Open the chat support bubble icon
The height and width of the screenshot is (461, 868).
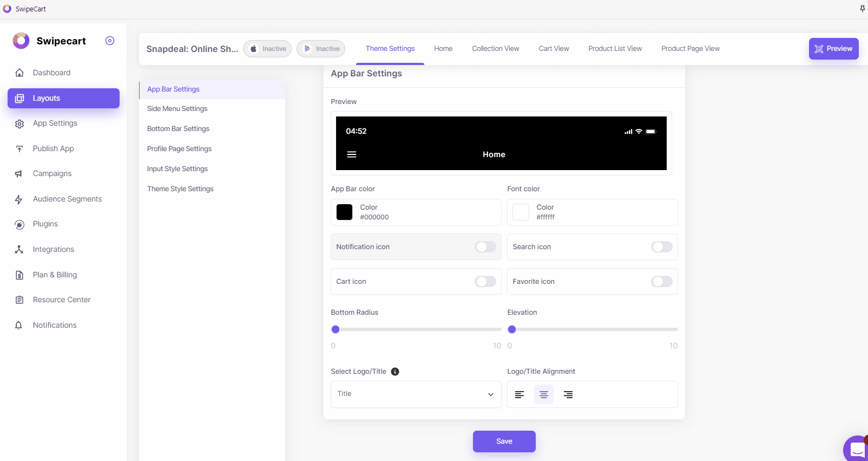point(857,449)
